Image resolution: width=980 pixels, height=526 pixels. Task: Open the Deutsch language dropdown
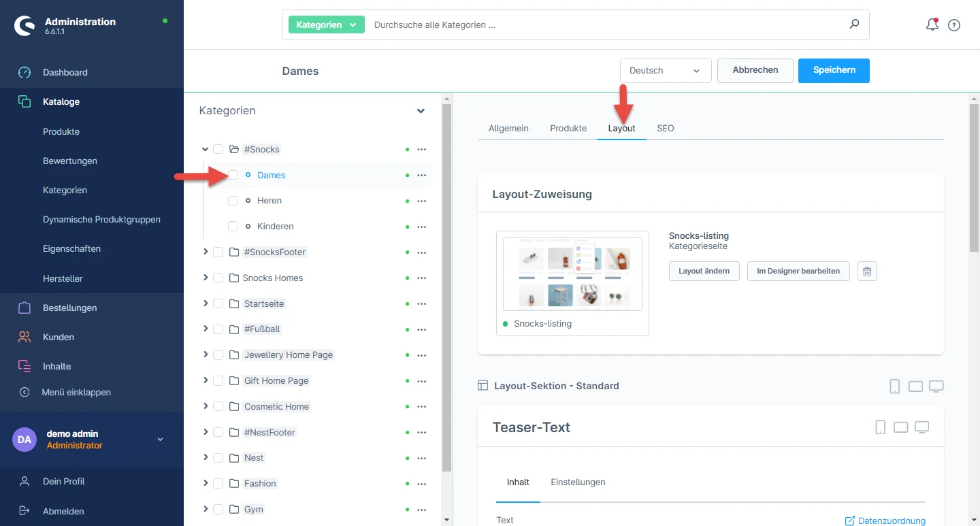pyautogui.click(x=665, y=71)
